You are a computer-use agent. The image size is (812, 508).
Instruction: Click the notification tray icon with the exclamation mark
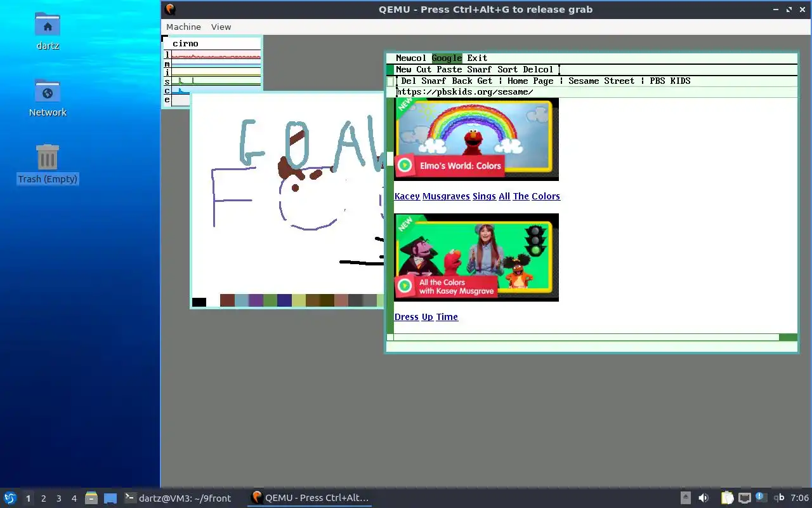point(761,498)
